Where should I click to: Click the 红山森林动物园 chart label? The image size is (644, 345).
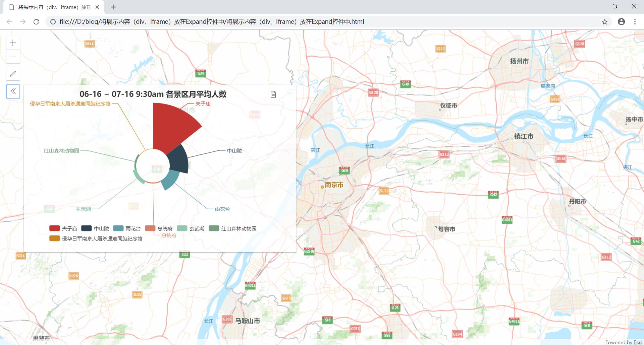point(61,151)
